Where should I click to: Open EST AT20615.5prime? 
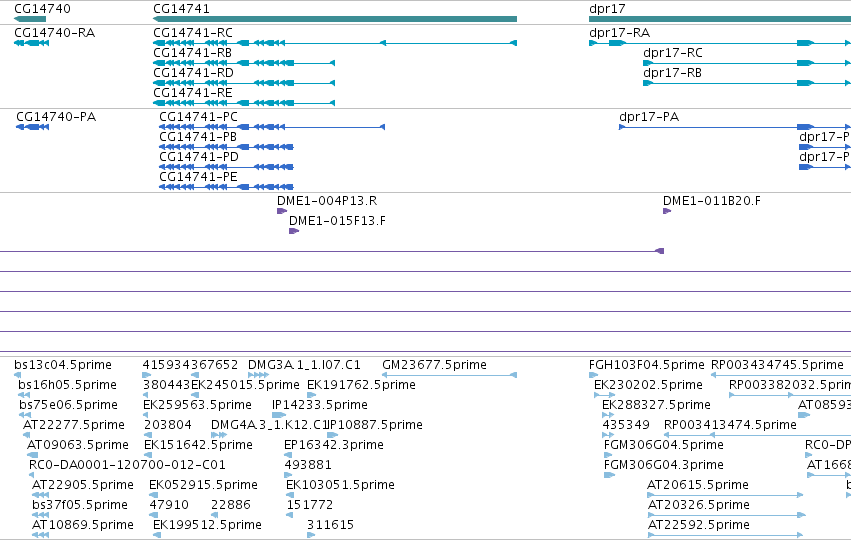(698, 485)
